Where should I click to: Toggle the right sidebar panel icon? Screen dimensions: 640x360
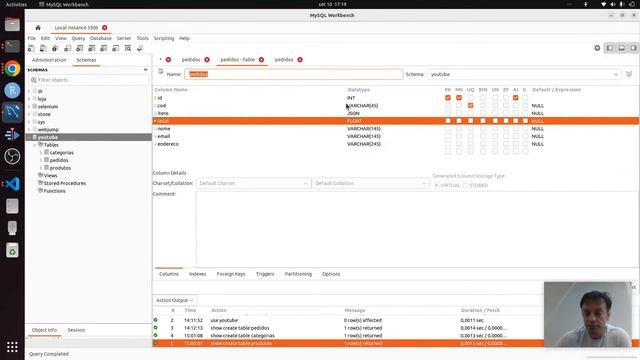click(633, 48)
